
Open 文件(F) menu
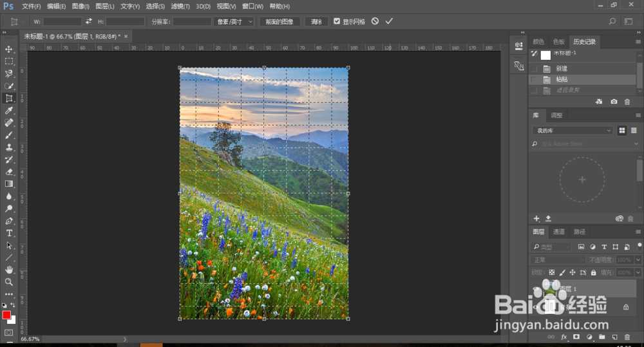(x=31, y=6)
